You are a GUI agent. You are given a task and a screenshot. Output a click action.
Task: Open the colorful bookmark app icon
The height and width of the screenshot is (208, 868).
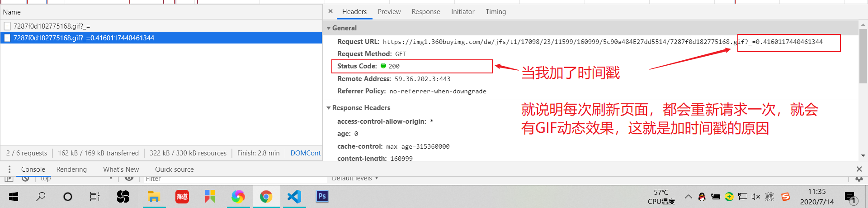point(210,196)
